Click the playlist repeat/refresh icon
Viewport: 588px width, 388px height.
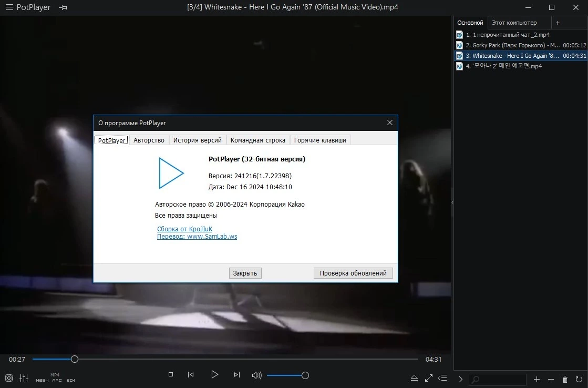click(x=579, y=380)
